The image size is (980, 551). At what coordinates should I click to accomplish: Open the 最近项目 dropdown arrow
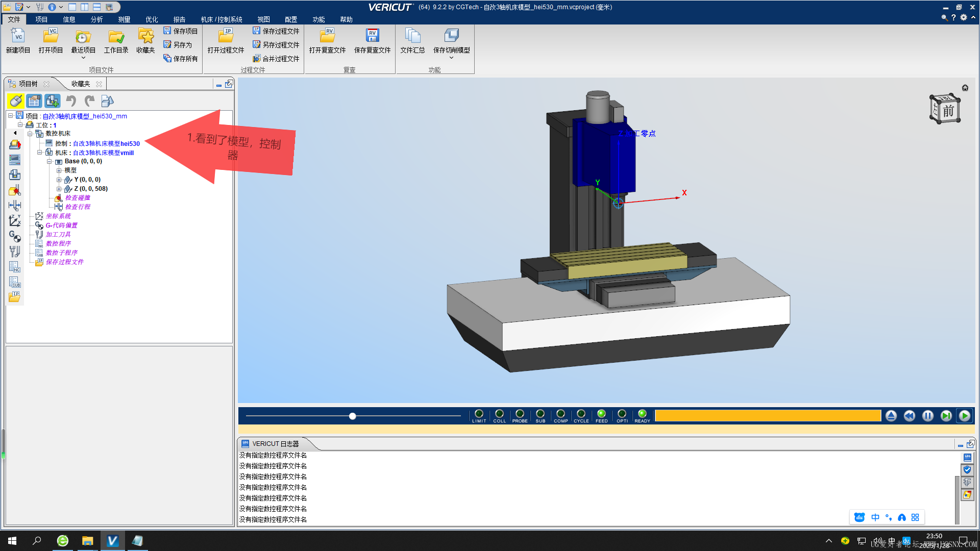coord(83,58)
